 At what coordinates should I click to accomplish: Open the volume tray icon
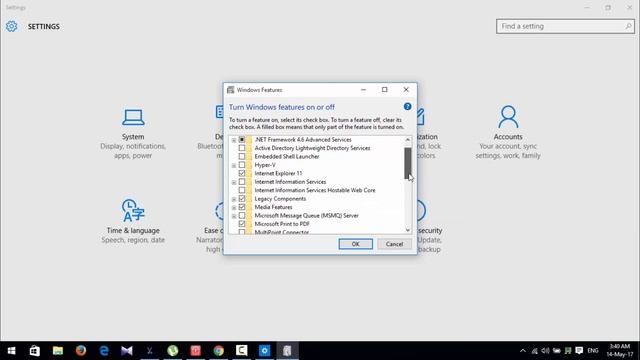click(545, 351)
